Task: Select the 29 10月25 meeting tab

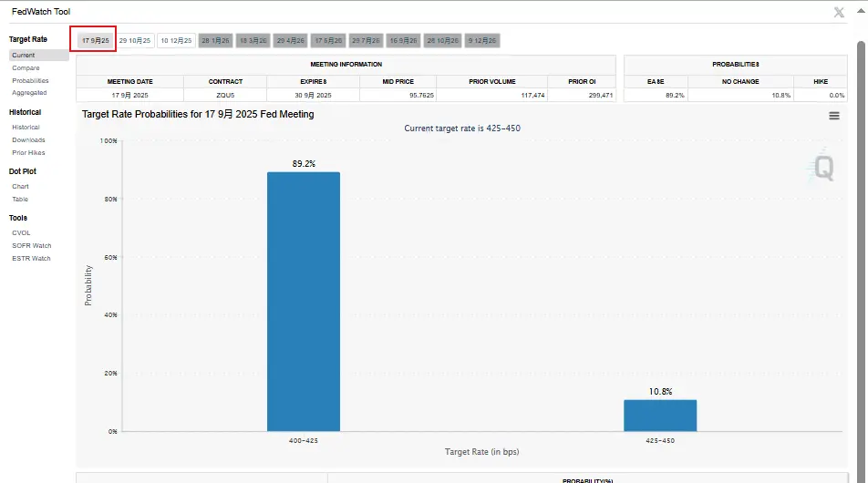Action: pos(135,40)
